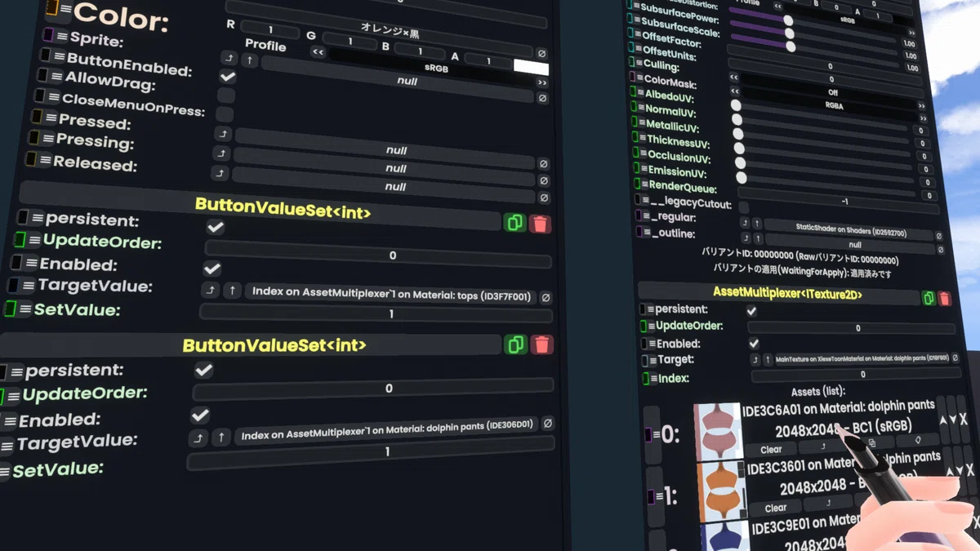The height and width of the screenshot is (551, 980).
Task: Duplicate the AssetMultiplexer<ITexture2D> component
Action: click(929, 298)
